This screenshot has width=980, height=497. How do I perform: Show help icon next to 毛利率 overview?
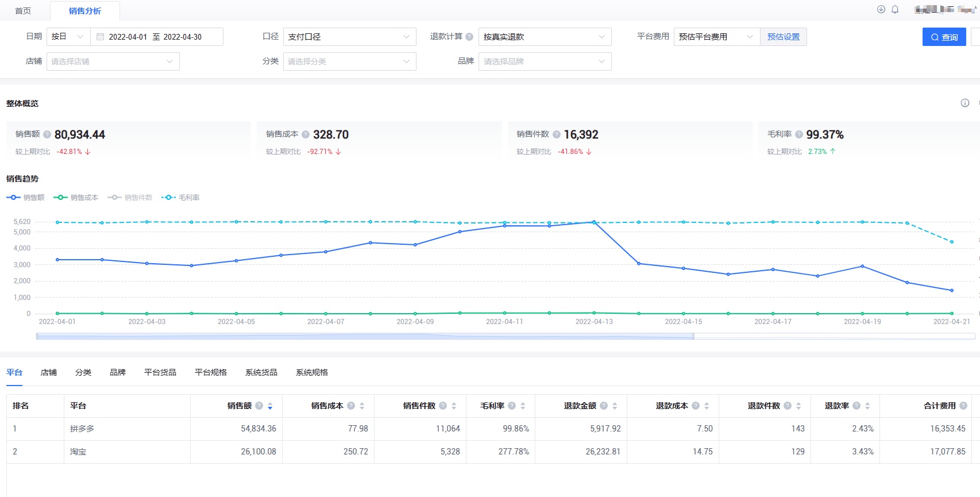(799, 134)
